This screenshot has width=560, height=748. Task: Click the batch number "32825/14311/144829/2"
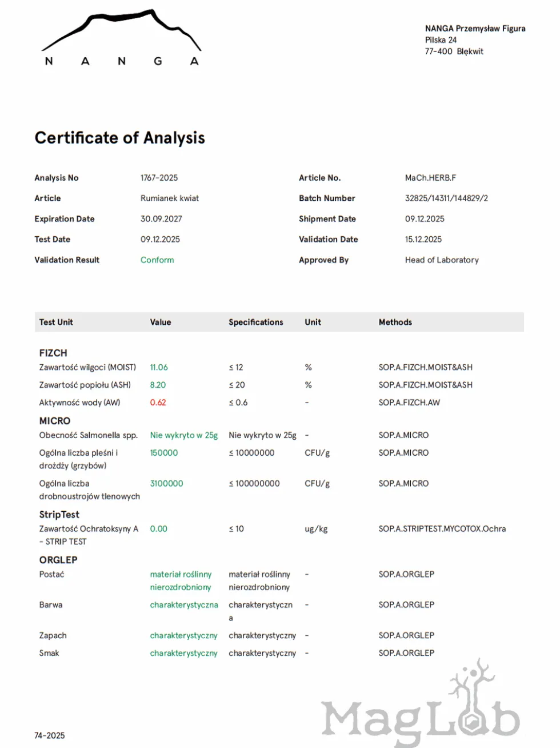[x=446, y=198]
